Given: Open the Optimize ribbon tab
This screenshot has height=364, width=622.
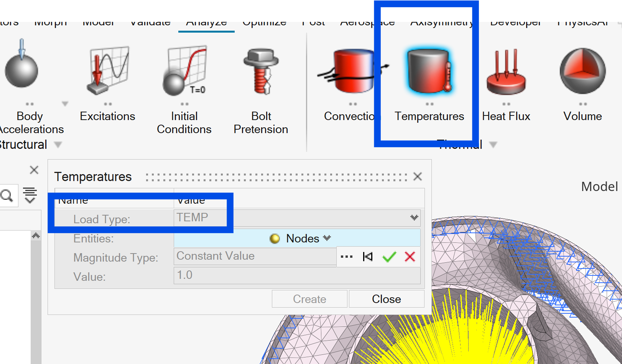Looking at the screenshot, I should [x=264, y=22].
